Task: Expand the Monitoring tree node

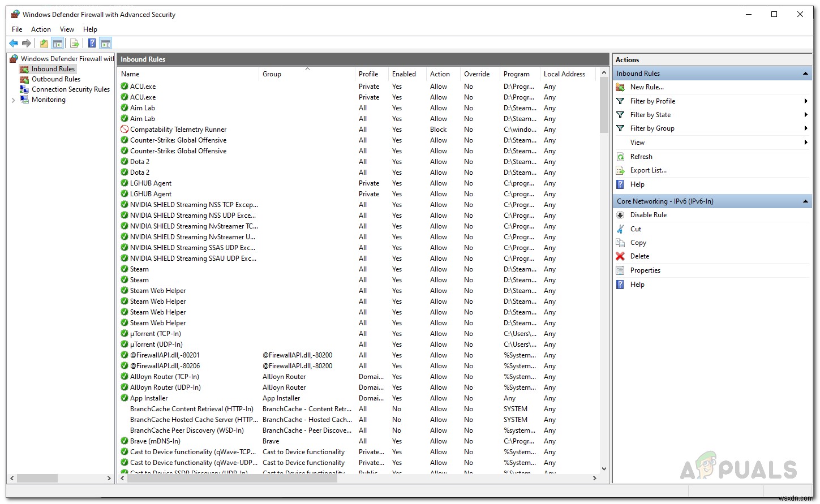Action: point(13,100)
